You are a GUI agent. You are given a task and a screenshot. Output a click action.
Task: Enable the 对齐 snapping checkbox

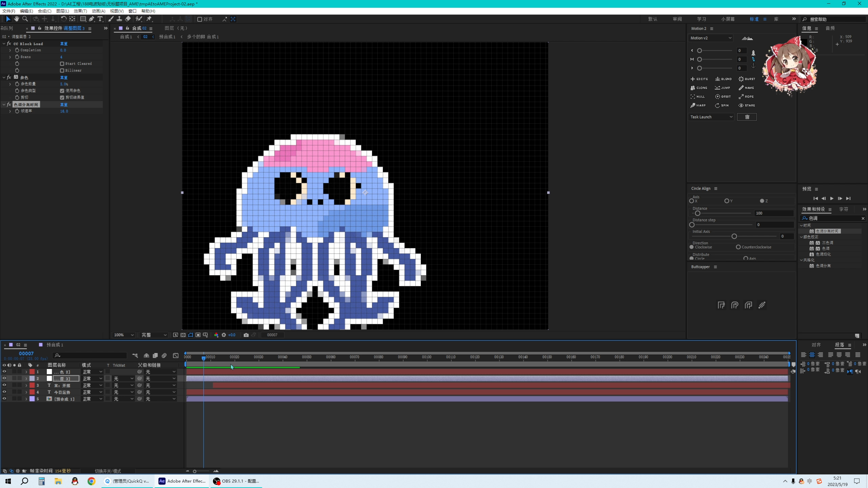200,19
